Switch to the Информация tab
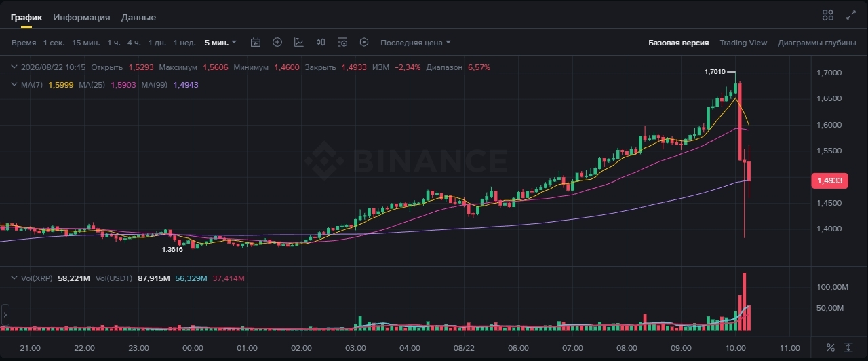Image resolution: width=868 pixels, height=361 pixels. click(x=81, y=17)
